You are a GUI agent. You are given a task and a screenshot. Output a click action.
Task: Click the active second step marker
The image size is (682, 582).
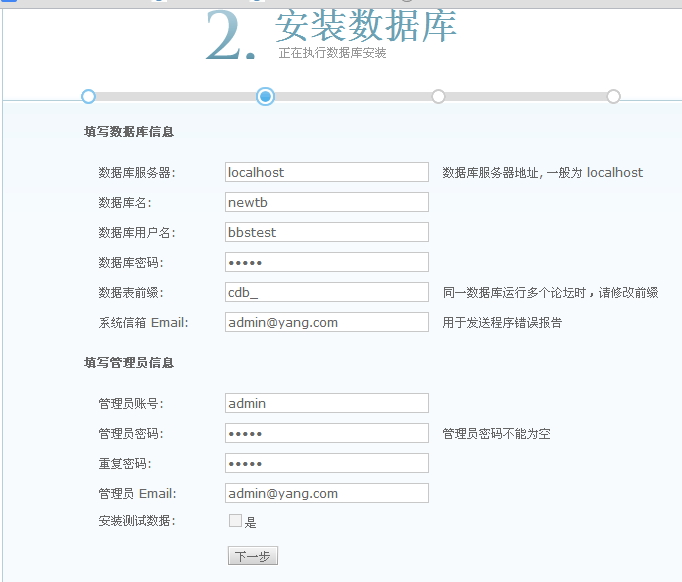tap(265, 96)
